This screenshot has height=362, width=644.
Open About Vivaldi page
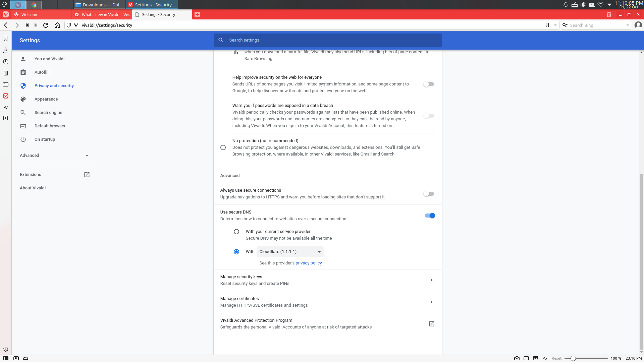[33, 188]
